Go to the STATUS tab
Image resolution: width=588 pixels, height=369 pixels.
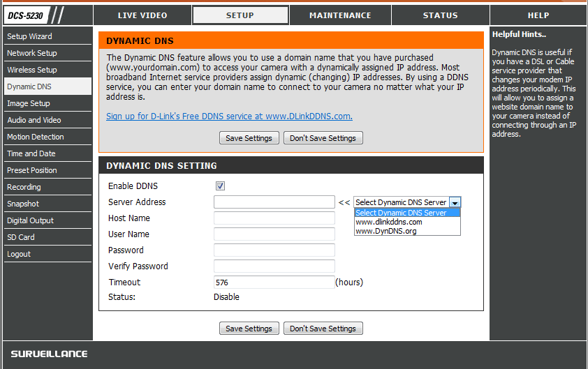point(440,15)
